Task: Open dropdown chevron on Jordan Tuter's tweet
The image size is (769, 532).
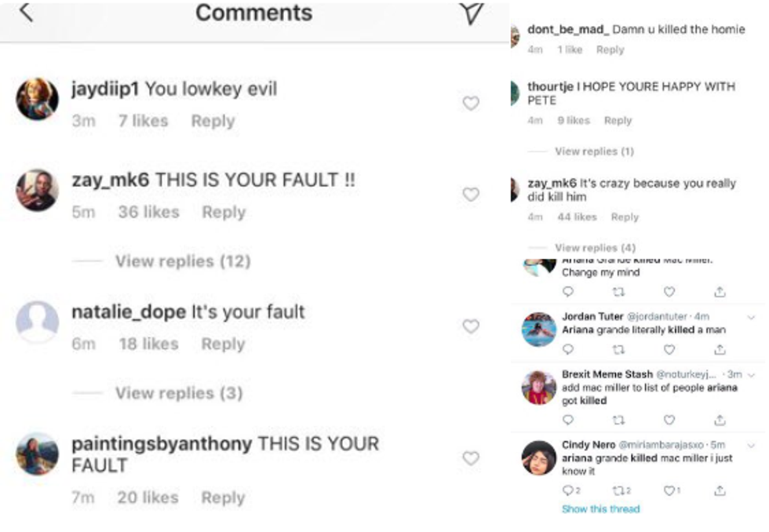Action: [x=752, y=317]
